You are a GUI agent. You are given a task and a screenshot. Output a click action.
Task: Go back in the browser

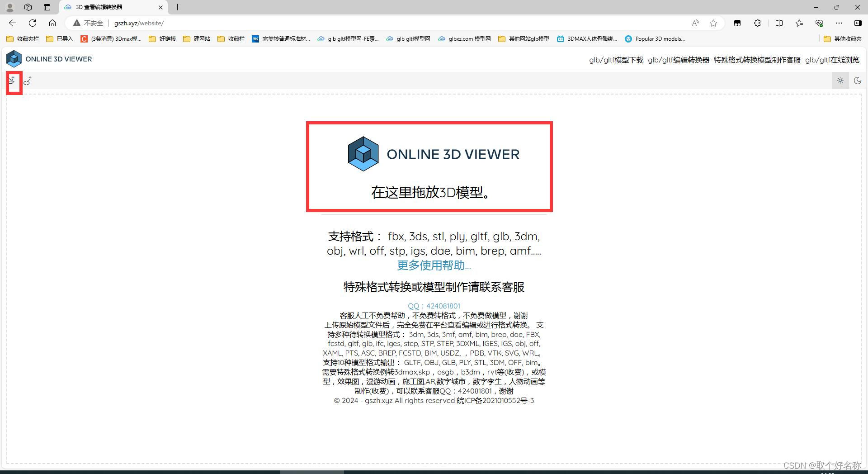click(x=13, y=23)
